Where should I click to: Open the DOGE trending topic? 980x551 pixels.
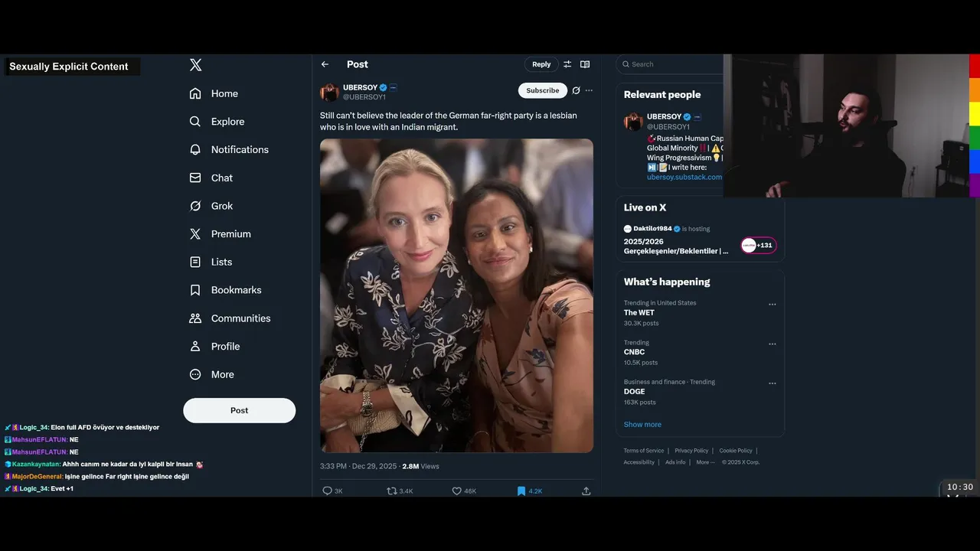tap(634, 392)
